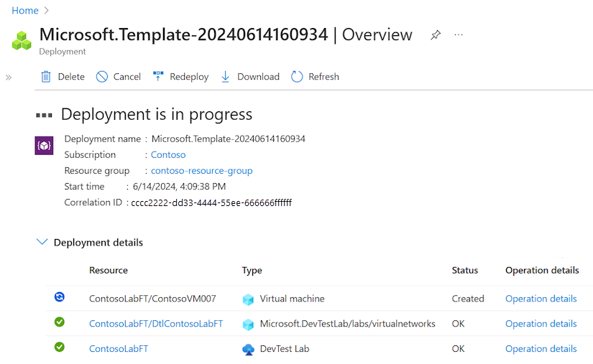Click the DevTest Lab cloud icon
This screenshot has height=364, width=593.
[248, 349]
